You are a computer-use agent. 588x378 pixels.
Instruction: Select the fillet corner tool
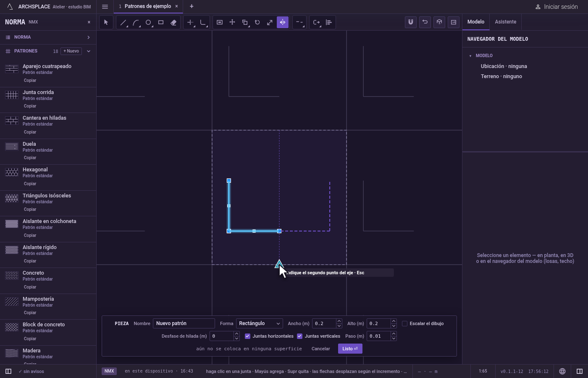click(x=203, y=22)
